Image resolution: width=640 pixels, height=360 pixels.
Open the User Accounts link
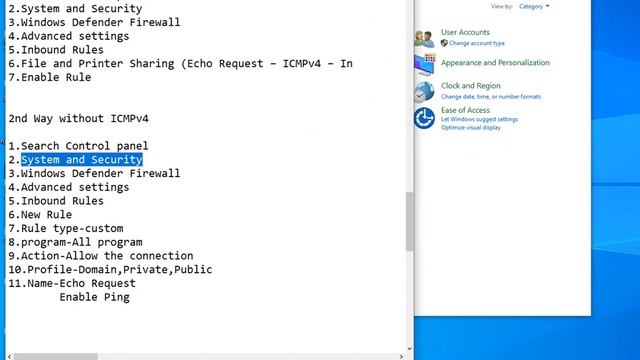point(465,32)
